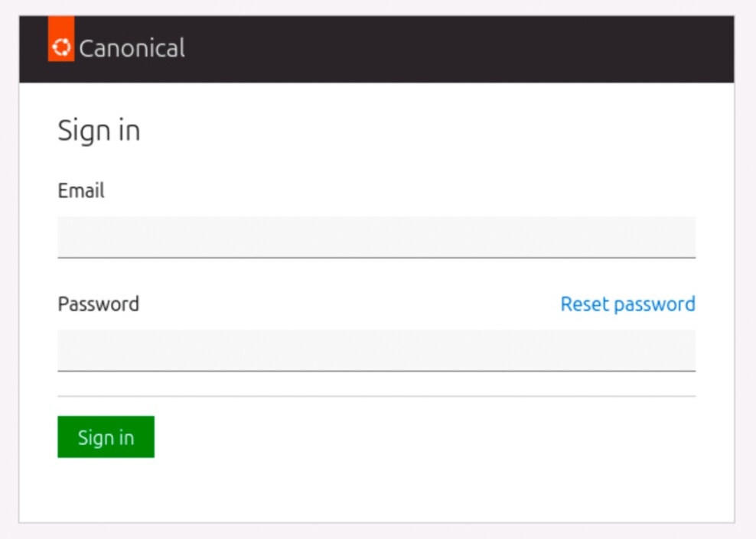Place cursor in the Email text box
Viewport: 756px width, 539px height.
376,237
